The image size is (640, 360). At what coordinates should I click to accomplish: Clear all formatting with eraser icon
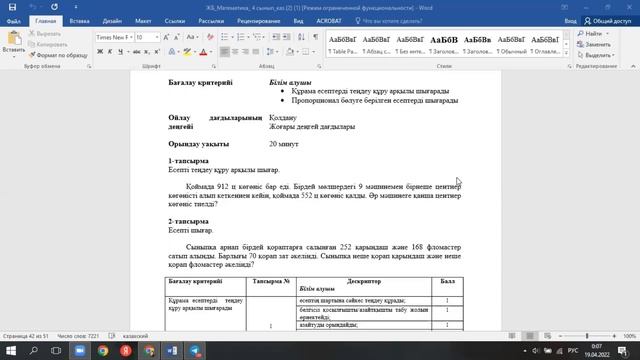point(210,37)
